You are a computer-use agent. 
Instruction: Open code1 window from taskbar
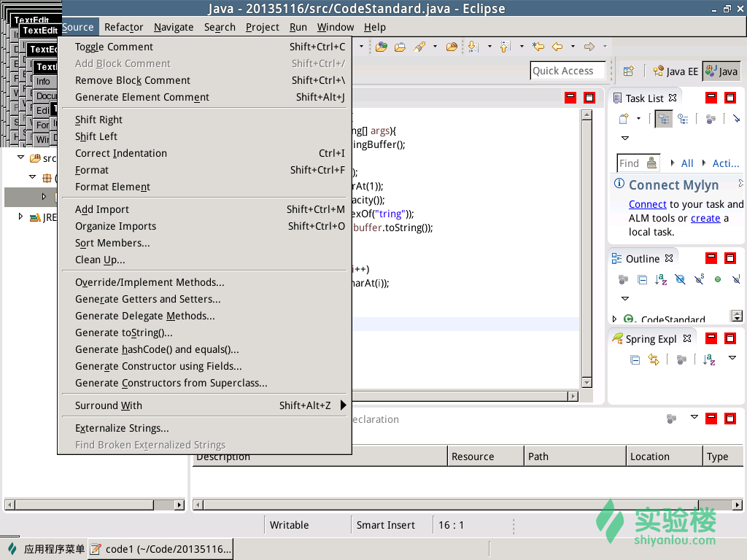[161, 549]
